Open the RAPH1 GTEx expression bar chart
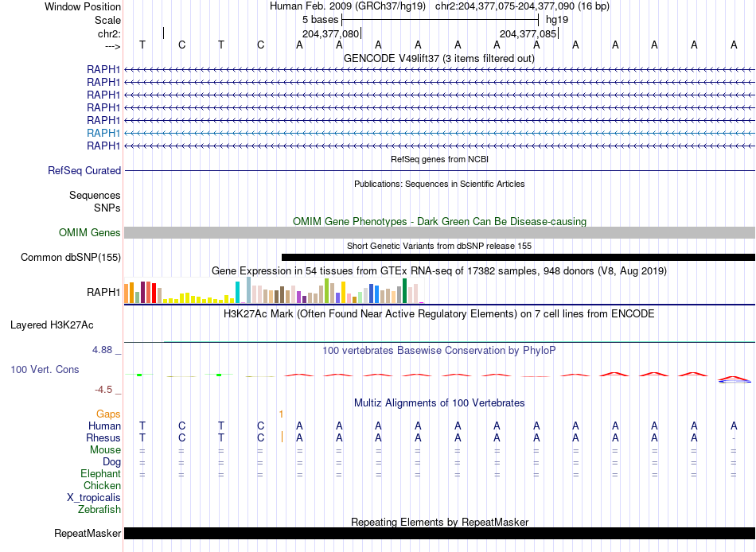This screenshot has height=552, width=756. tap(274, 290)
